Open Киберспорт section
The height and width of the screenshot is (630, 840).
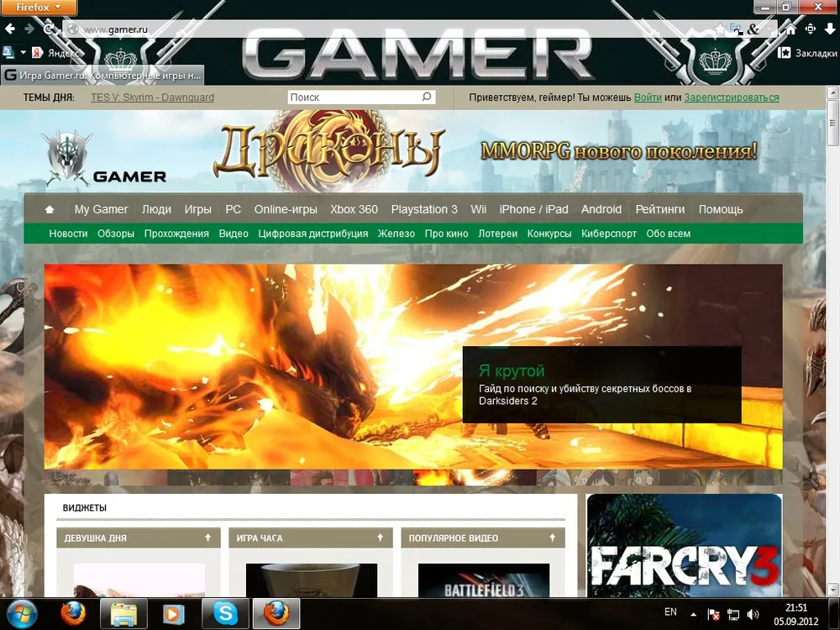[x=608, y=234]
